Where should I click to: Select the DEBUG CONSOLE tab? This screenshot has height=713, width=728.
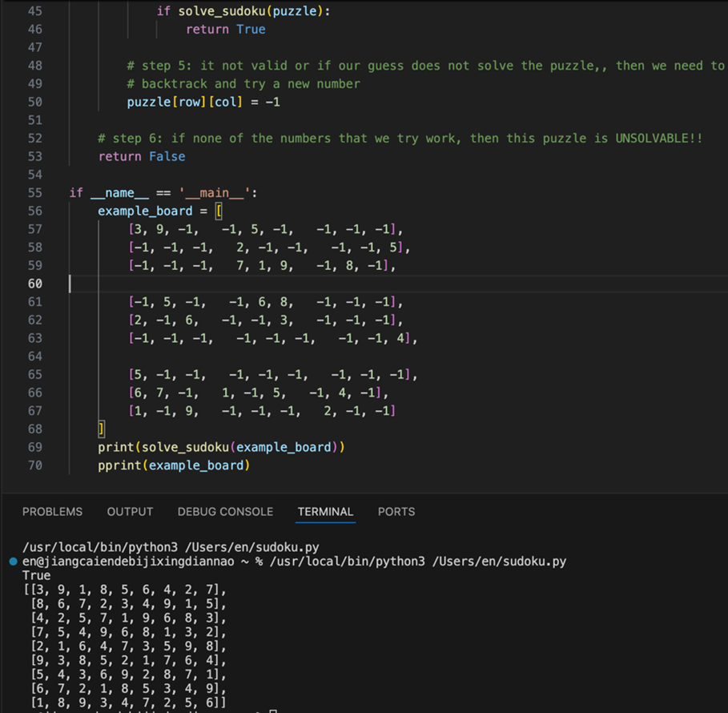(x=225, y=512)
